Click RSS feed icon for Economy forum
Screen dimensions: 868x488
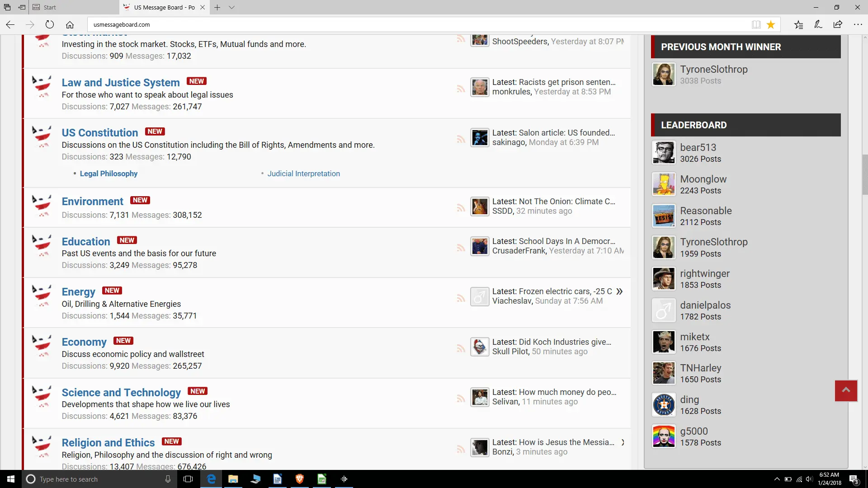point(461,348)
